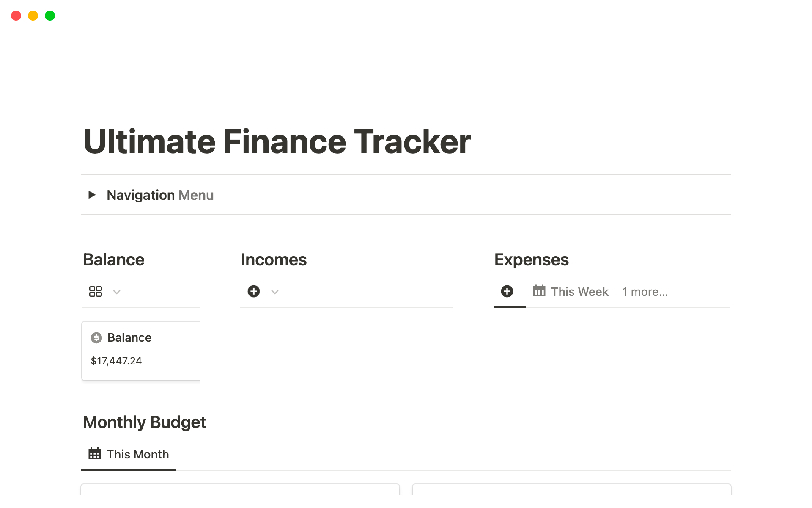812x508 pixels.
Task: Click the Expenses section heading
Action: pyautogui.click(x=532, y=260)
